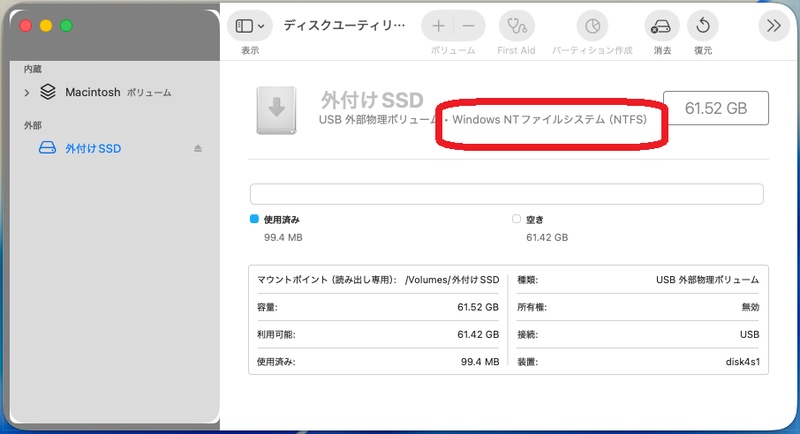Screen dimensions: 800x434
Task: Click the 利用可能 61.42 GB table value
Action: tap(478, 335)
